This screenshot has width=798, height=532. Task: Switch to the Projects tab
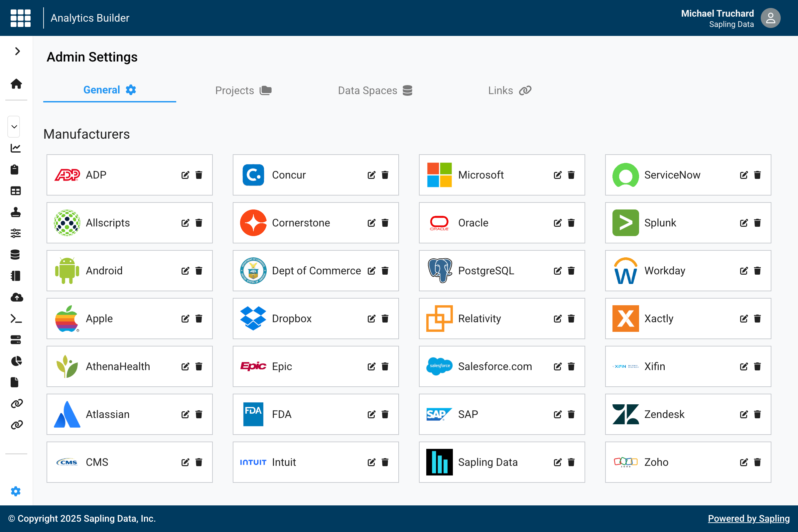click(243, 90)
